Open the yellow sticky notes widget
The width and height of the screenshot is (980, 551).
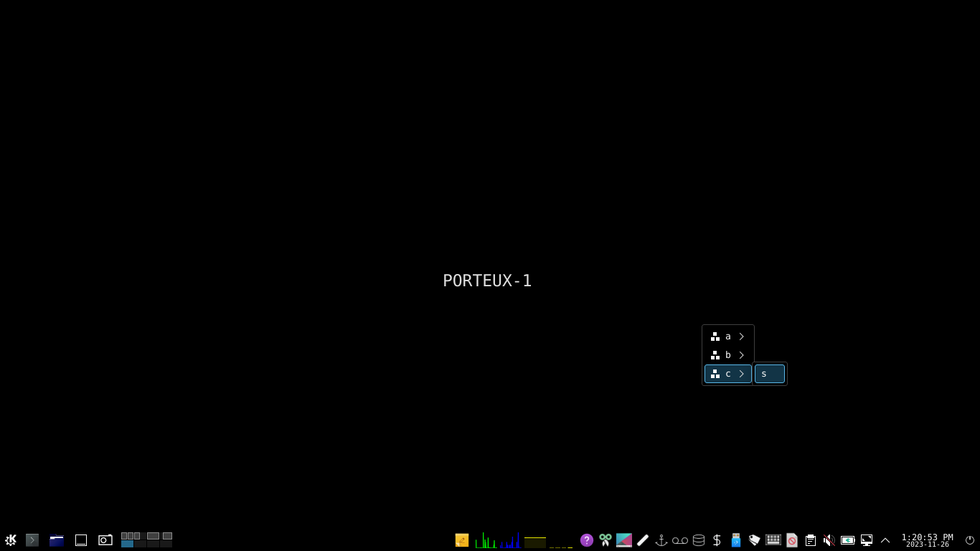pyautogui.click(x=462, y=540)
